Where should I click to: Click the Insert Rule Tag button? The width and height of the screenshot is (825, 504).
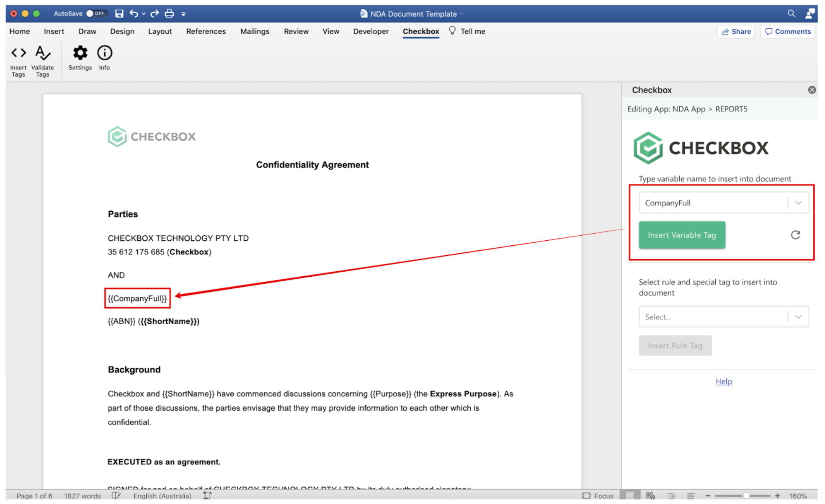(675, 345)
